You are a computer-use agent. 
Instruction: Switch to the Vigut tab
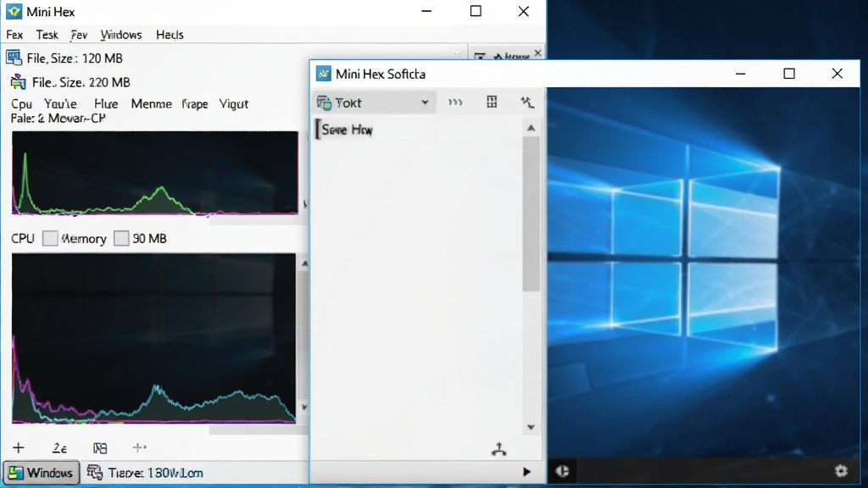(234, 104)
